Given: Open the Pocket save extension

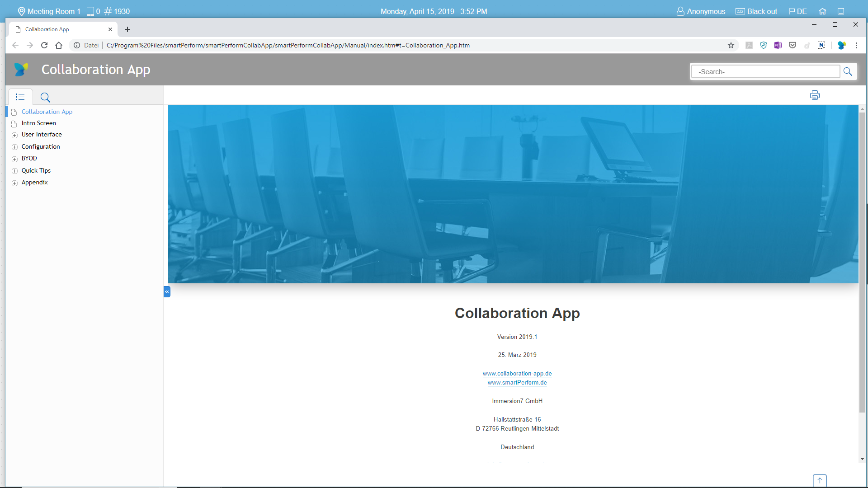Looking at the screenshot, I should tap(793, 45).
